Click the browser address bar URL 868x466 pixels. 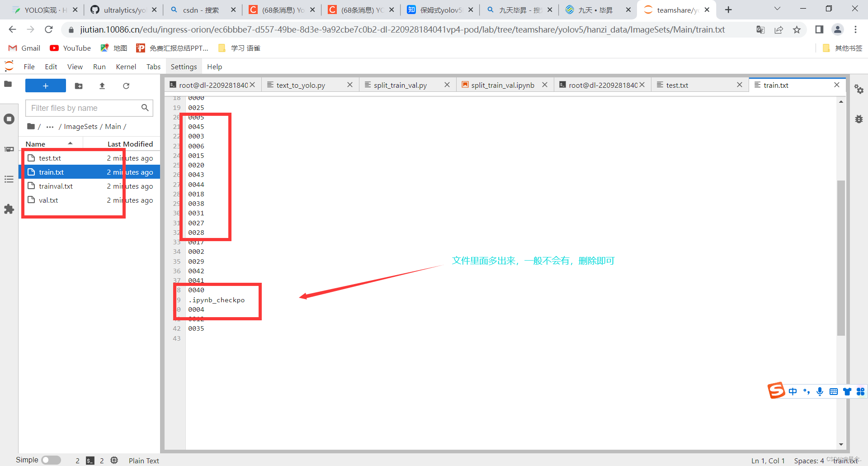pyautogui.click(x=402, y=29)
